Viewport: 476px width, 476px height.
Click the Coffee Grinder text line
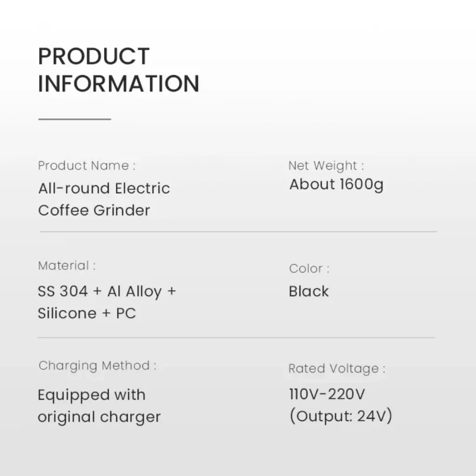tap(94, 211)
